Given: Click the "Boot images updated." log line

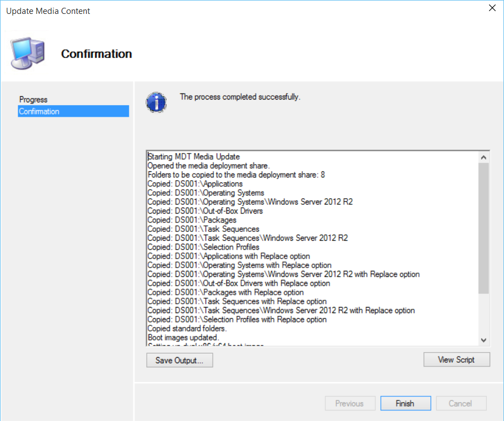Looking at the screenshot, I should click(183, 338).
